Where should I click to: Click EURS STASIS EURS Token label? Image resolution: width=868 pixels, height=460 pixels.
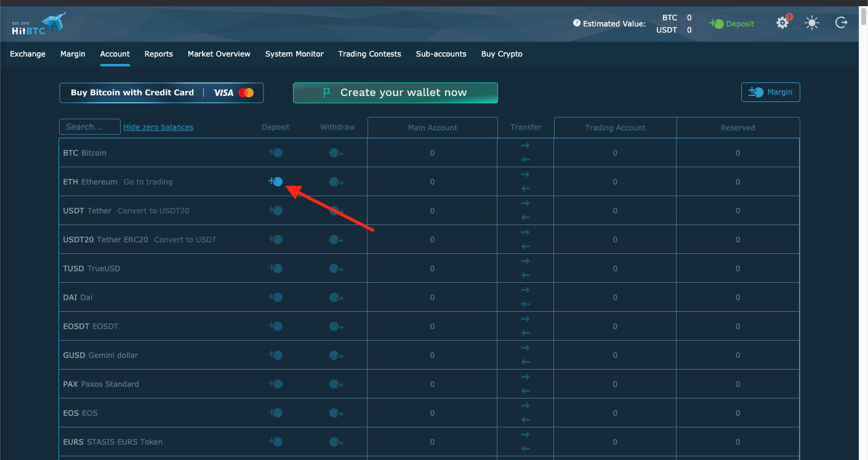click(x=113, y=442)
